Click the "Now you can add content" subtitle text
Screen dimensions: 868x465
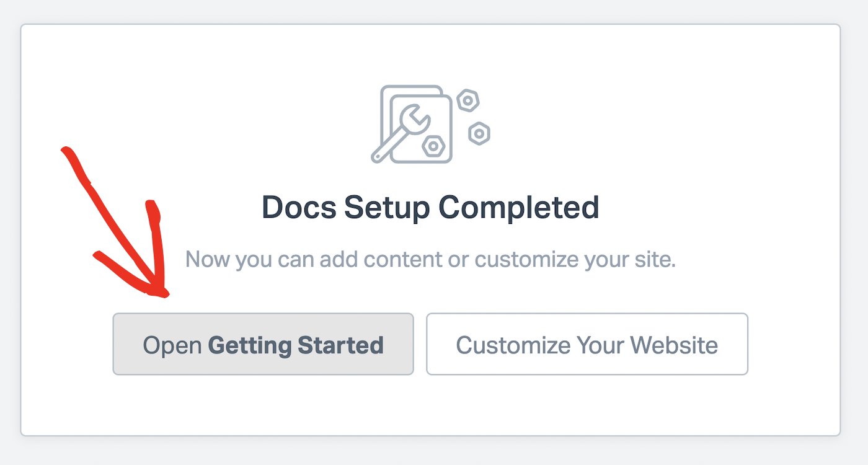[x=430, y=259]
